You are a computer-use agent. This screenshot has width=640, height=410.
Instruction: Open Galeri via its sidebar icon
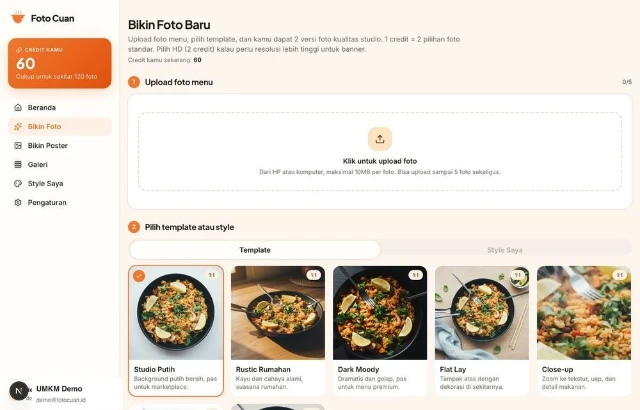18,165
